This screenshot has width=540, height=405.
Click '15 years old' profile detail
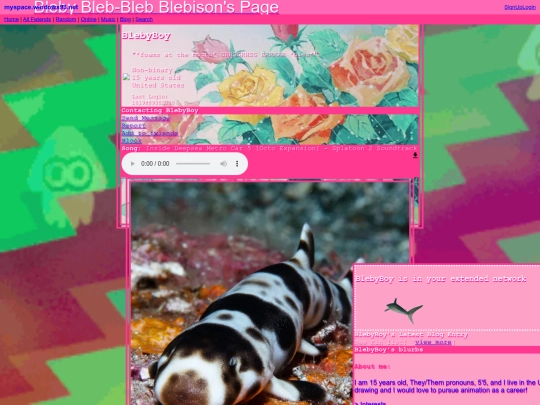[156, 78]
